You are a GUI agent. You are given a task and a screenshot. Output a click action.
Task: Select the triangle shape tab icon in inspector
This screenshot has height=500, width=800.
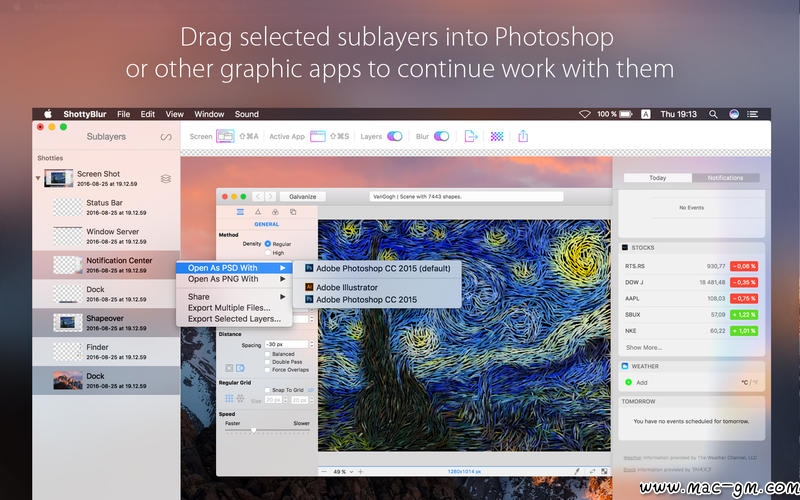click(258, 212)
